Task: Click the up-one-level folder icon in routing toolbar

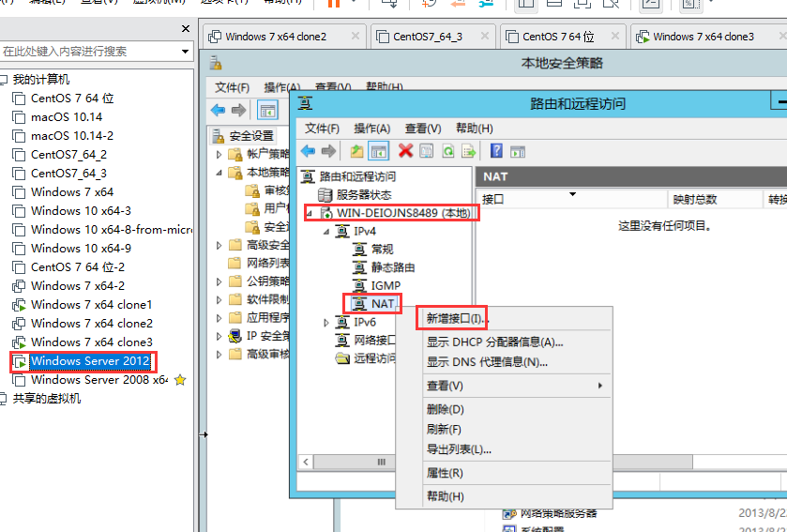Action: click(x=356, y=151)
